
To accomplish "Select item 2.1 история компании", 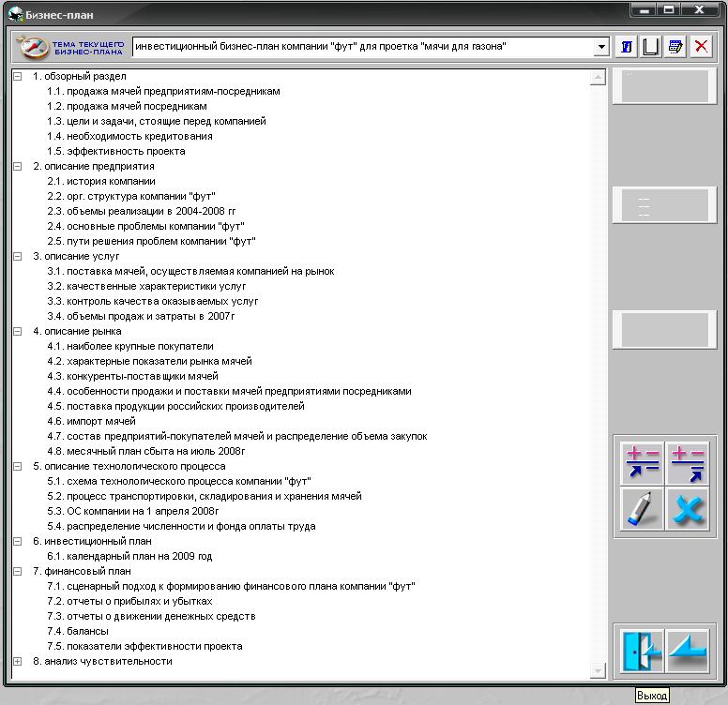I will coord(101,181).
